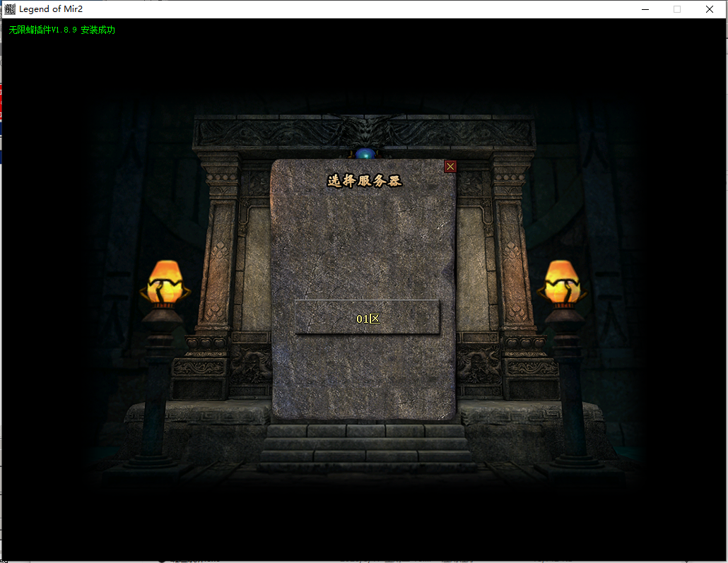Click the glowing right lantern
The width and height of the screenshot is (728, 563).
click(x=561, y=281)
